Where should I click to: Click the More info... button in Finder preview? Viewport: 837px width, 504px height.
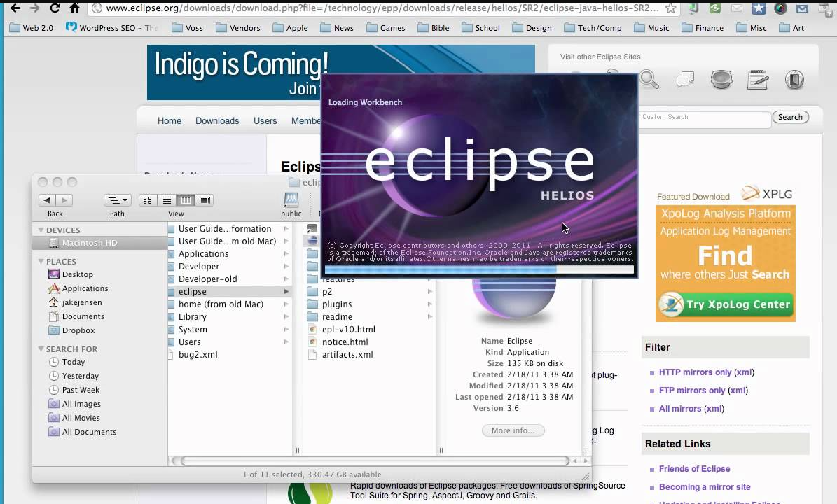[513, 430]
